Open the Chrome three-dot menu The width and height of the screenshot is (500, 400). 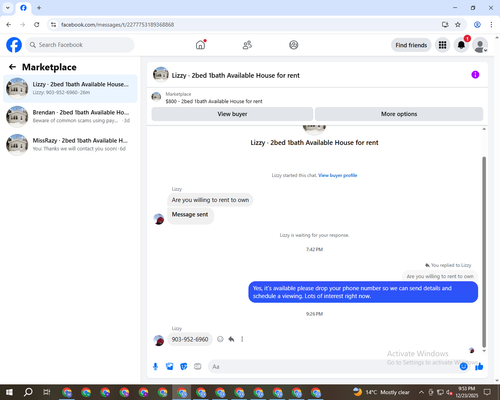click(491, 25)
